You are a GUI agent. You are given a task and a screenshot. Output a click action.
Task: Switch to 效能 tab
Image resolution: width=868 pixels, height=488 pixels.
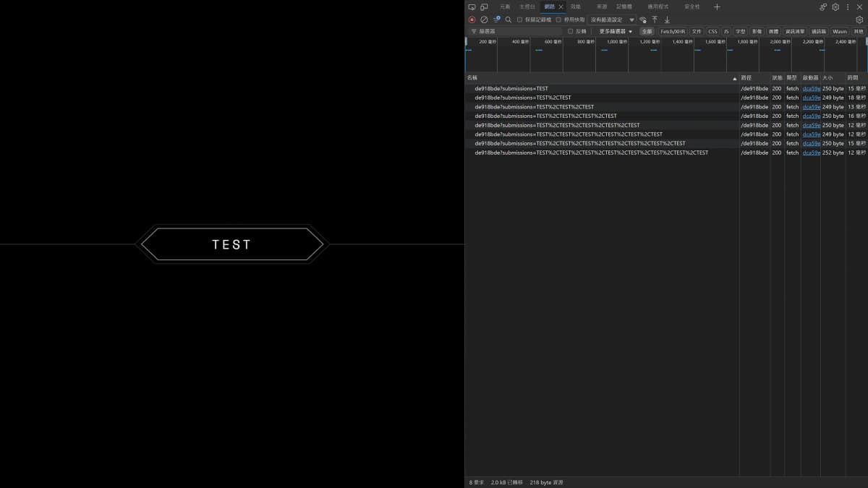pyautogui.click(x=576, y=7)
